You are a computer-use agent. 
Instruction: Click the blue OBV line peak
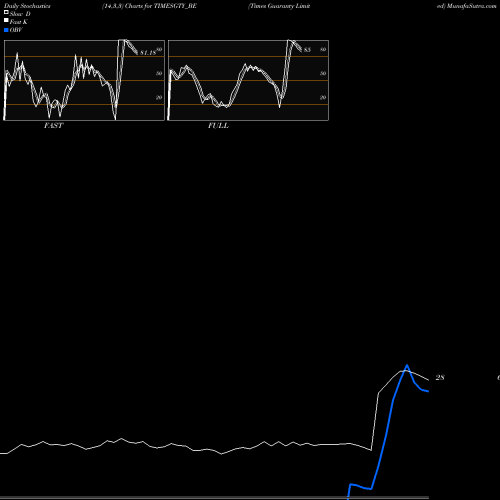pos(407,365)
